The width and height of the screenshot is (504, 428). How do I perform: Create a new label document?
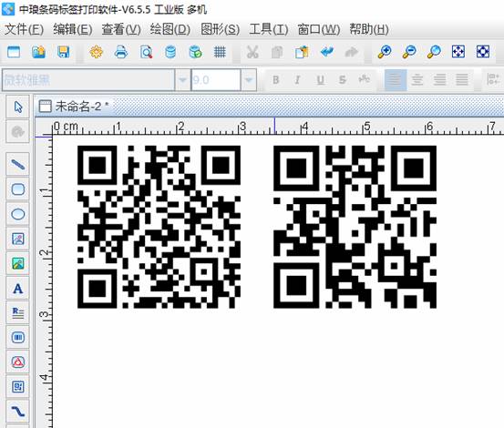pos(14,52)
